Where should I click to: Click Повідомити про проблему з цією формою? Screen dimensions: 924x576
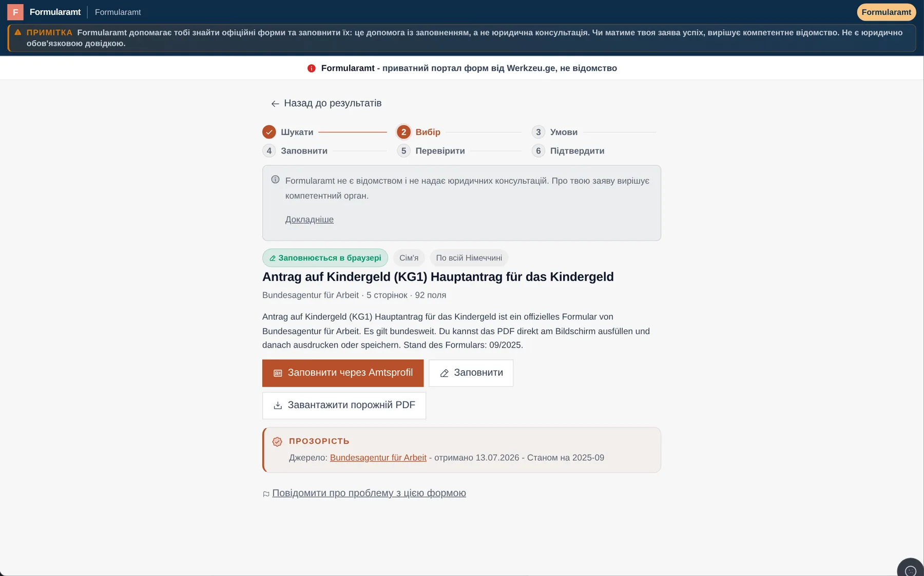click(369, 493)
